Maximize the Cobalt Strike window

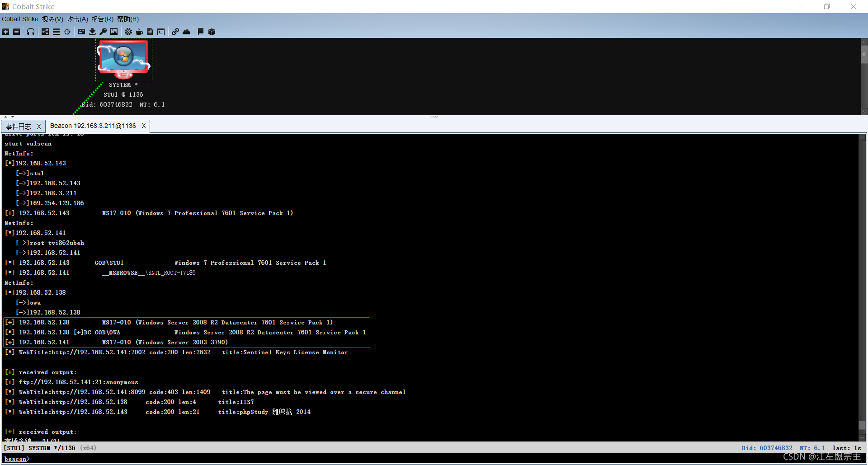827,6
